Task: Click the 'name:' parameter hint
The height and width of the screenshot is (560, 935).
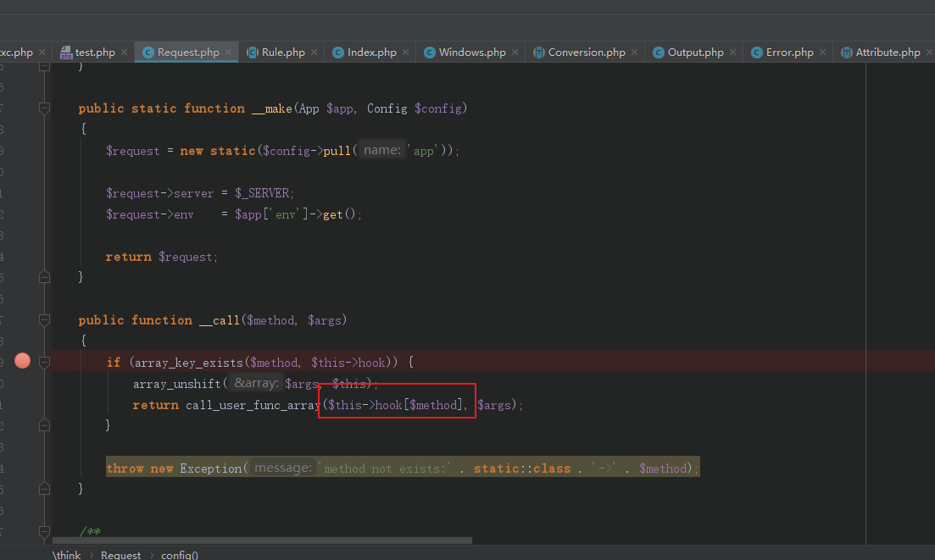Action: click(x=382, y=150)
